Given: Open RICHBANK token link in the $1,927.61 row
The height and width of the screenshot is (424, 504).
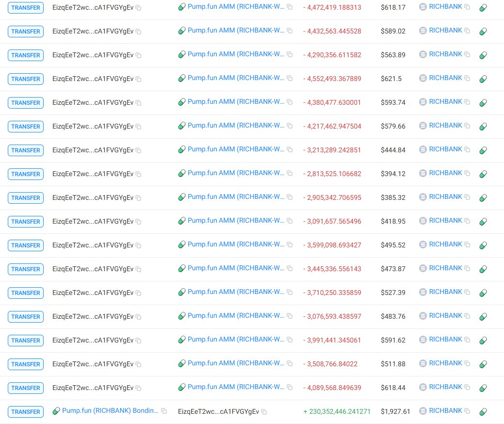Looking at the screenshot, I should [x=445, y=411].
